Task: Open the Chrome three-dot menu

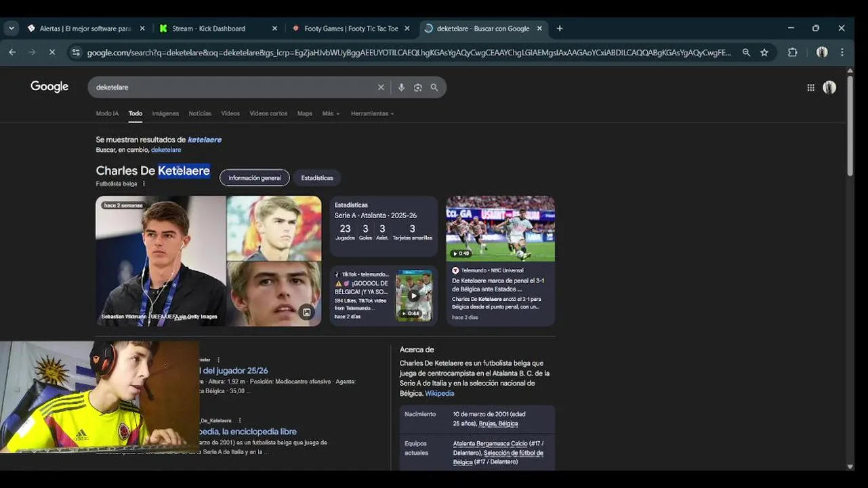Action: point(842,52)
